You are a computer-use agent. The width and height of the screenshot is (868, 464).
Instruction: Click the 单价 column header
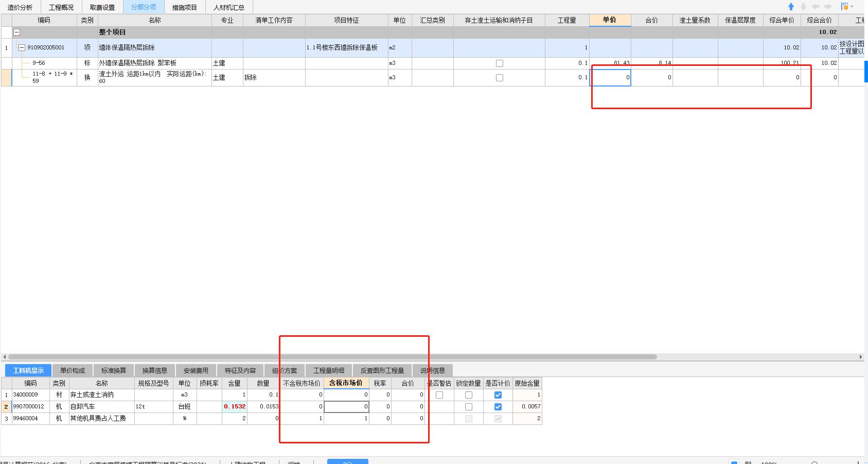610,20
